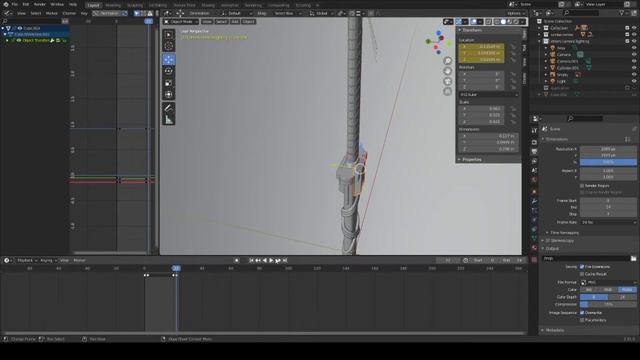Screen dimensions: 640x360
Task: Select the Transform tool in viewport toolbar
Action: click(x=169, y=95)
